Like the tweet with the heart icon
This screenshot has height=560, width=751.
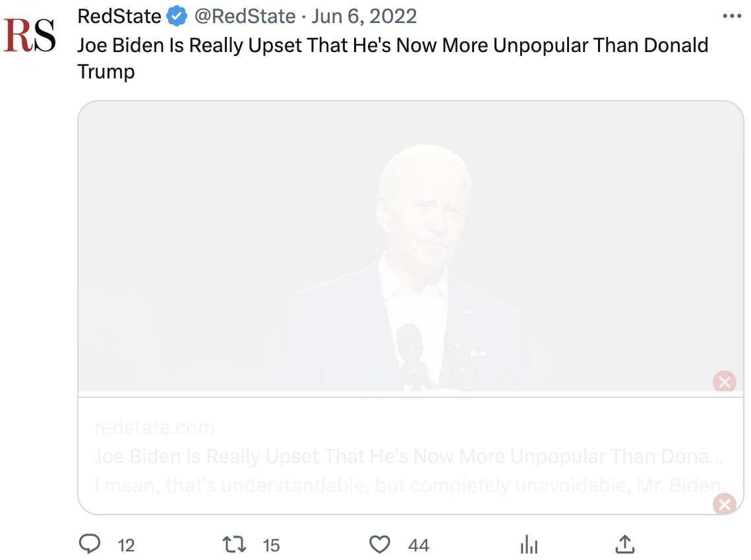point(379,544)
